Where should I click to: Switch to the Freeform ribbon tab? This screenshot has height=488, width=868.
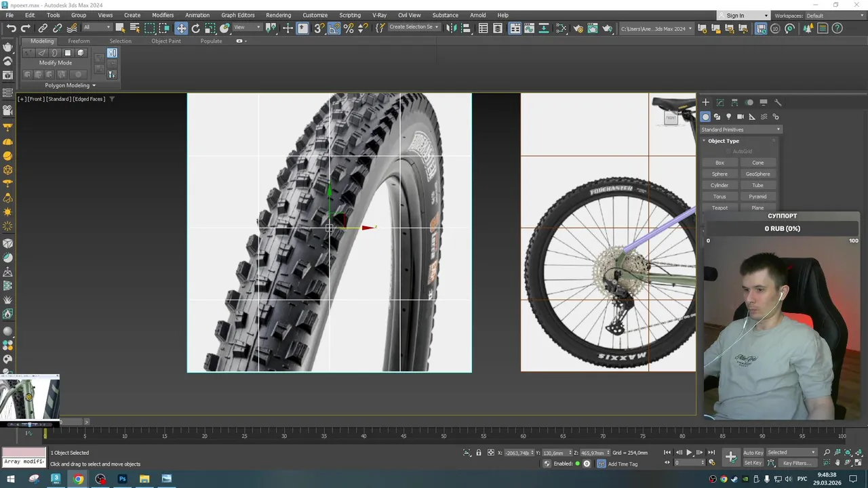79,41
